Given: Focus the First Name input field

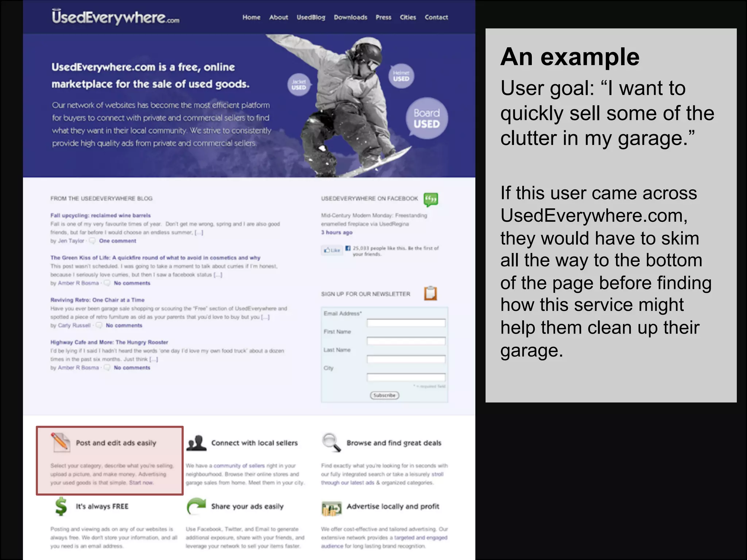Looking at the screenshot, I should click(x=406, y=341).
